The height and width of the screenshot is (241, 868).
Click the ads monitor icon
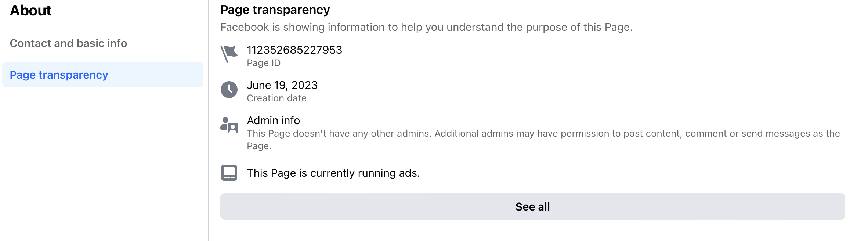(x=229, y=173)
